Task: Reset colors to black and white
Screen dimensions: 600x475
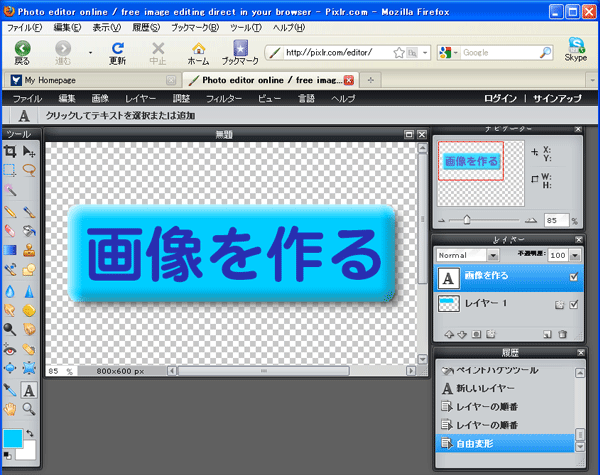Action: (x=7, y=455)
